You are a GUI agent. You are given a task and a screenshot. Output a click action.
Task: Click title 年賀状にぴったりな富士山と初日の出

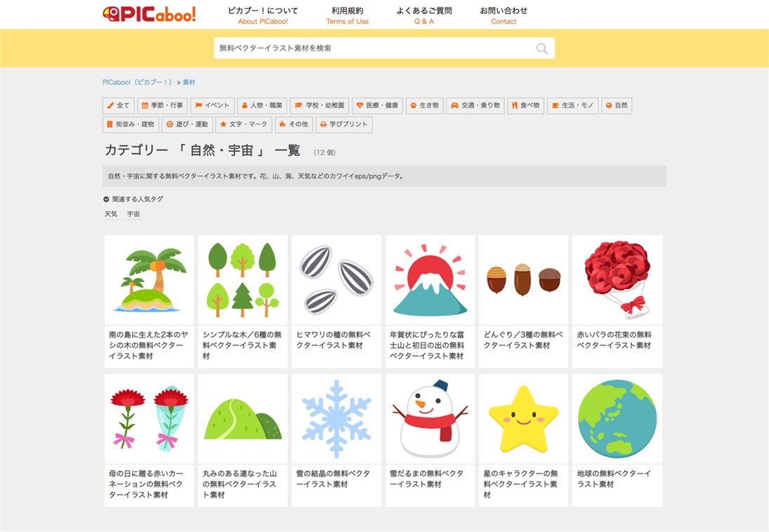pyautogui.click(x=427, y=345)
